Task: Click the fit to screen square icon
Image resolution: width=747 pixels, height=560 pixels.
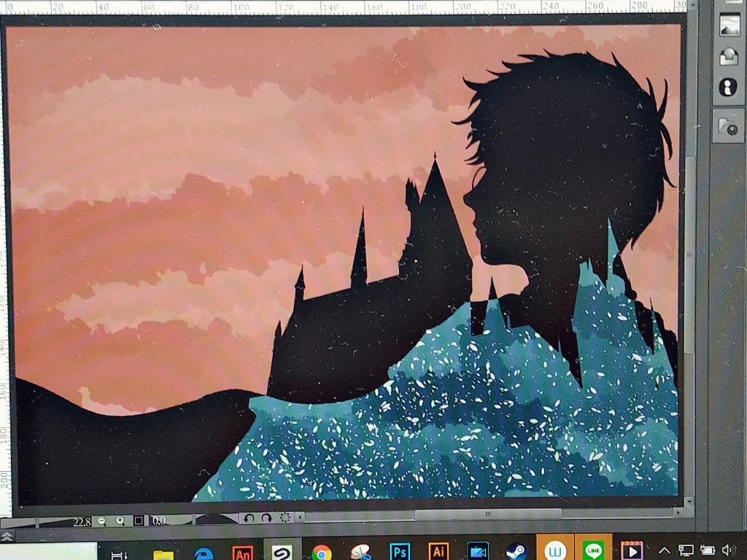Action: (139, 521)
